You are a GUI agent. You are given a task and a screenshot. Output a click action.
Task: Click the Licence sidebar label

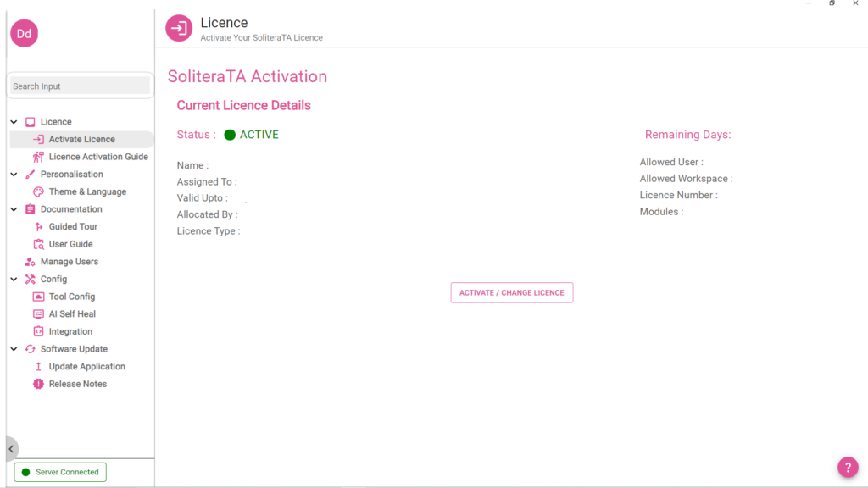56,122
